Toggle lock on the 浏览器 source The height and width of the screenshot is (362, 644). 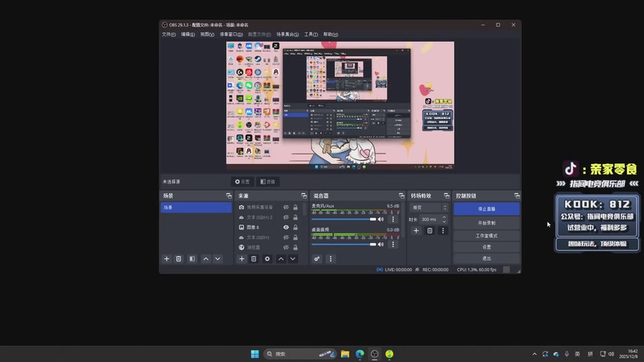pyautogui.click(x=295, y=248)
